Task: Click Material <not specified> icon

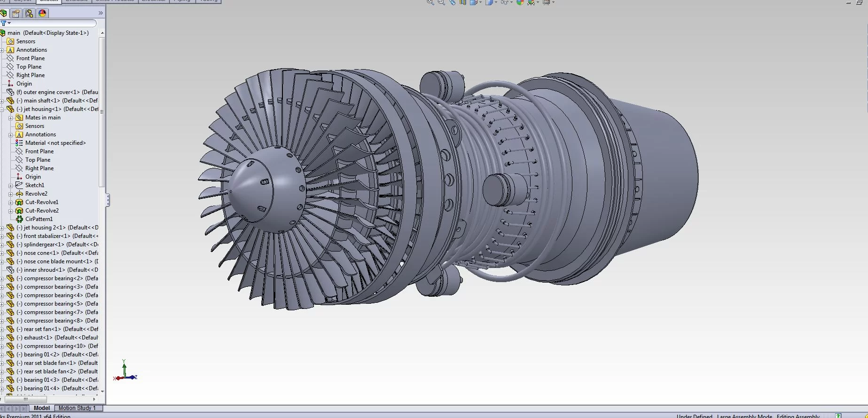Action: pos(19,143)
